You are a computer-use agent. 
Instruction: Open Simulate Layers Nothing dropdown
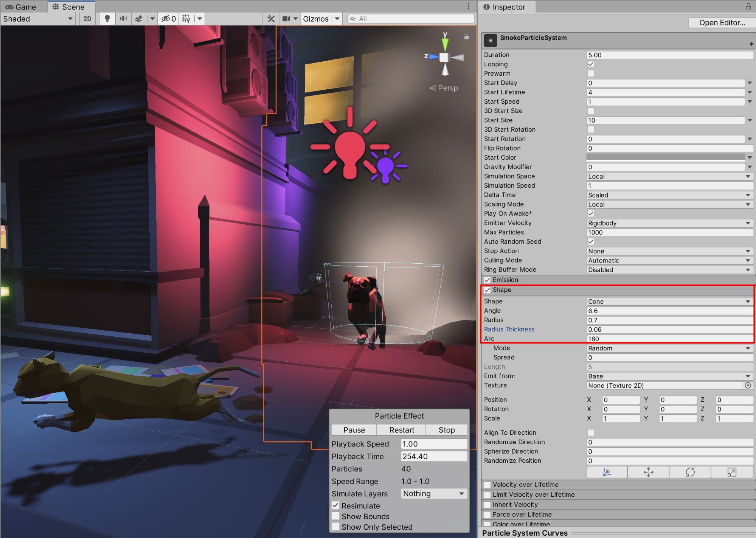(433, 493)
